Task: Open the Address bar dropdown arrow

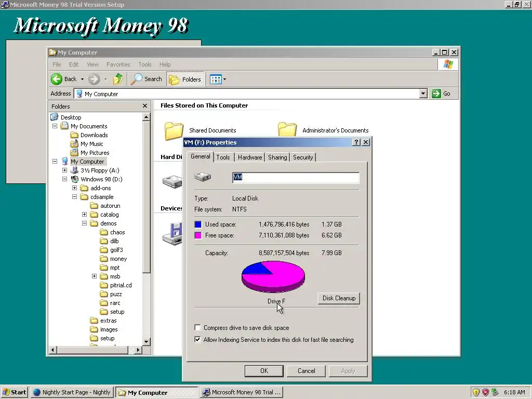Action: coord(423,94)
